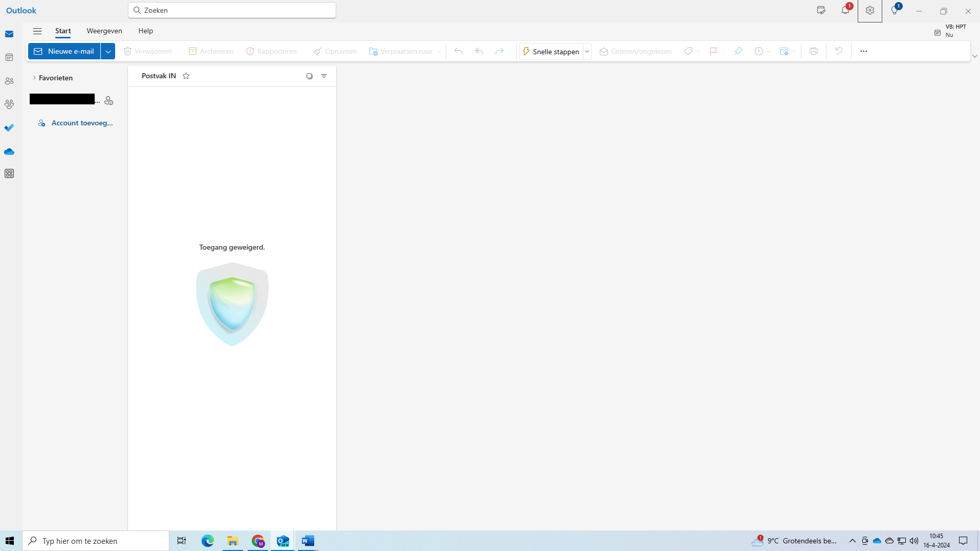This screenshot has width=980, height=551.
Task: Toggle the select-messages icon in list header
Action: tap(310, 76)
